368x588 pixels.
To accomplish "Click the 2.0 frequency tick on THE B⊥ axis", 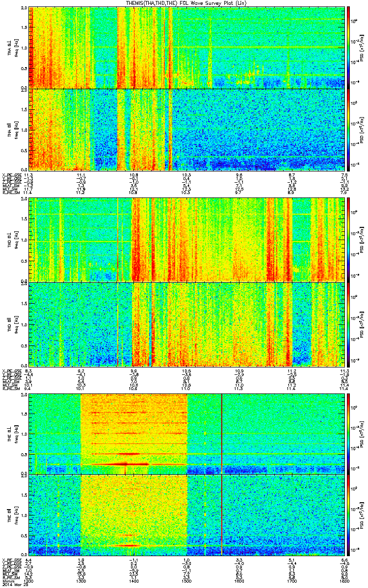I will point(24,396).
